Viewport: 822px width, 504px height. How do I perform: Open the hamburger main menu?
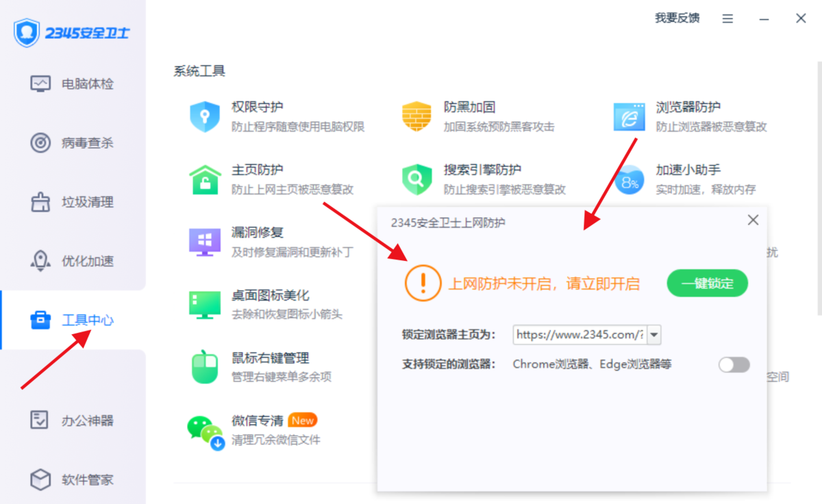pyautogui.click(x=727, y=18)
